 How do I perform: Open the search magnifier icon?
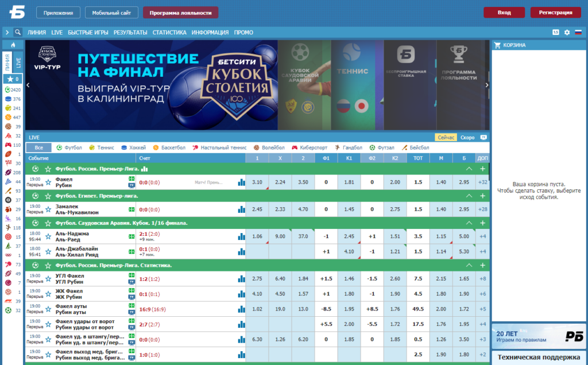pyautogui.click(x=18, y=32)
